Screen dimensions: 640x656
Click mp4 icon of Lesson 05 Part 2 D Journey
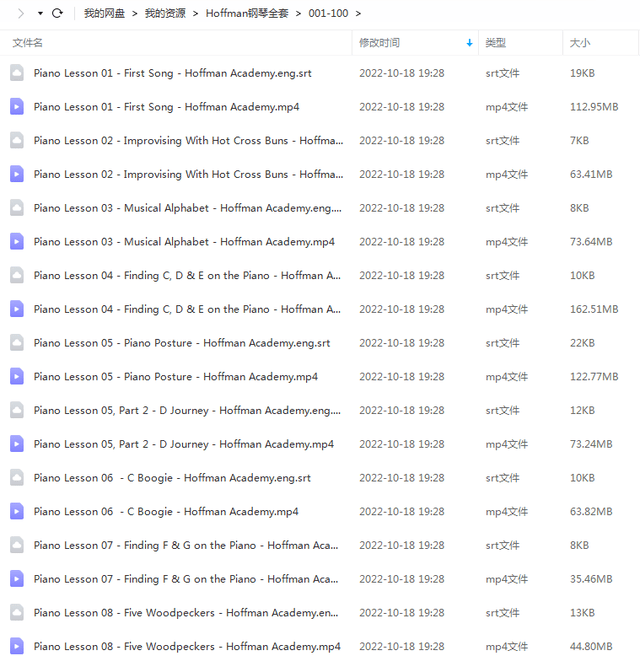pos(17,444)
